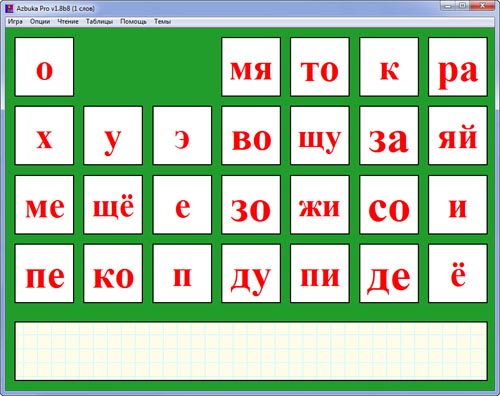Open the Игра menu
Viewport: 500px width, 396px height.
(15, 22)
